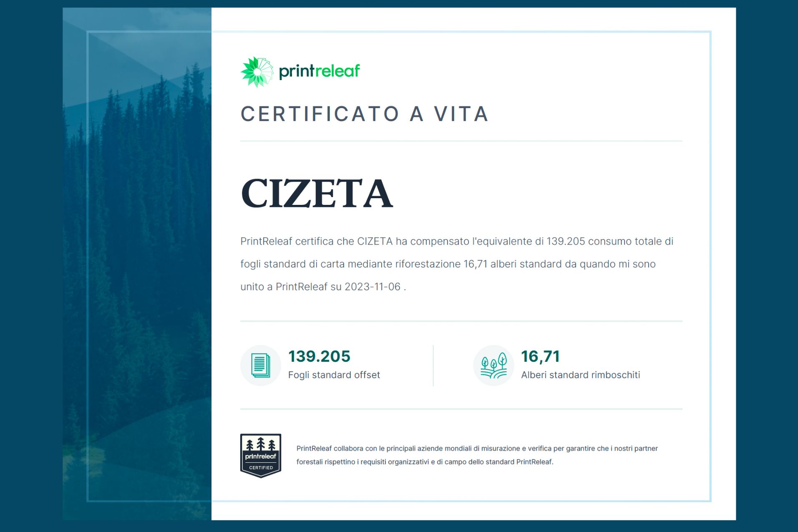The image size is (798, 532).
Task: Select the large CIZETA company name
Action: 317,193
